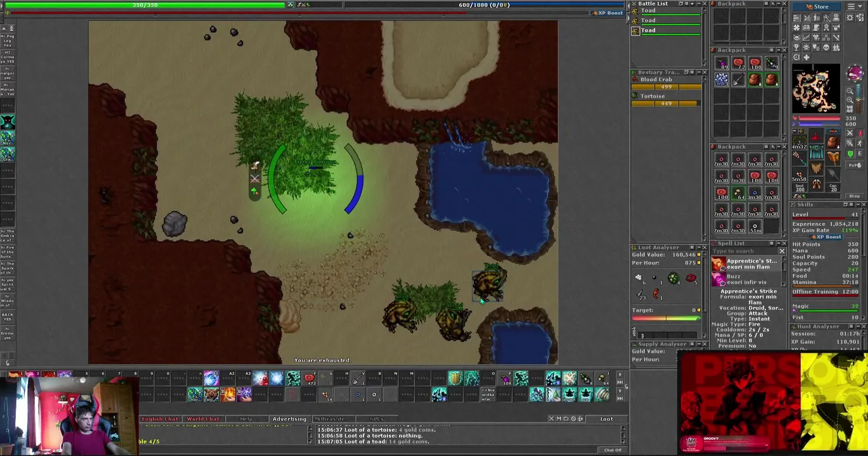Click the action bar slot labeled down

point(569,394)
